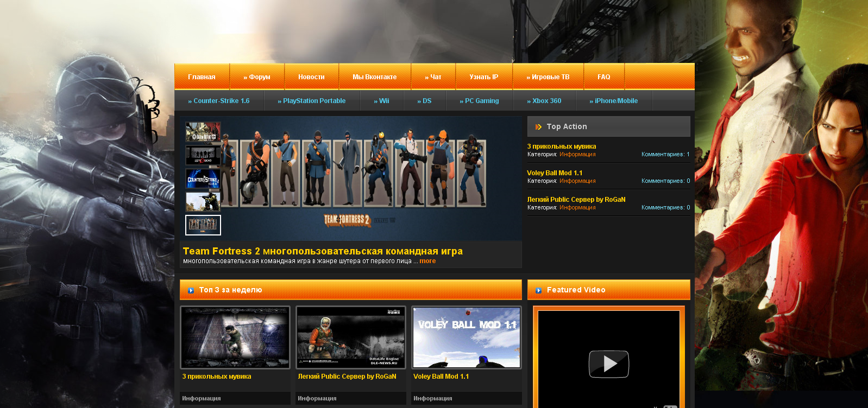This screenshot has width=868, height=408.
Task: Open comments for Легкий Public Сервер
Action: click(665, 208)
